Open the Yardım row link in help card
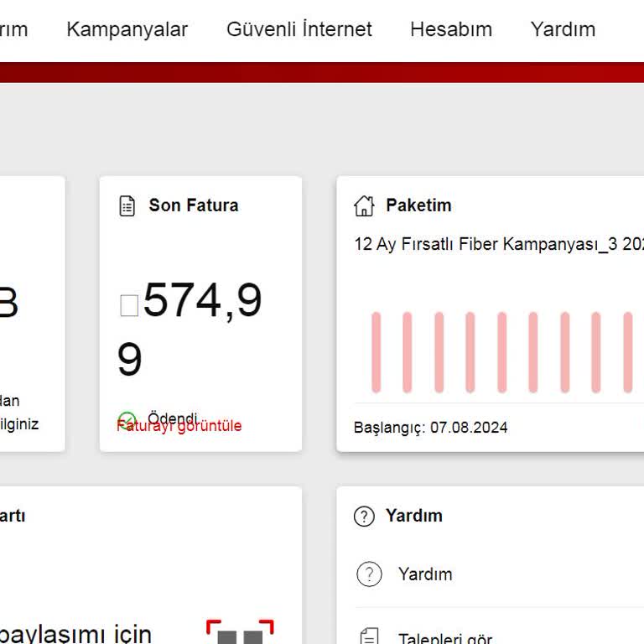 point(425,574)
